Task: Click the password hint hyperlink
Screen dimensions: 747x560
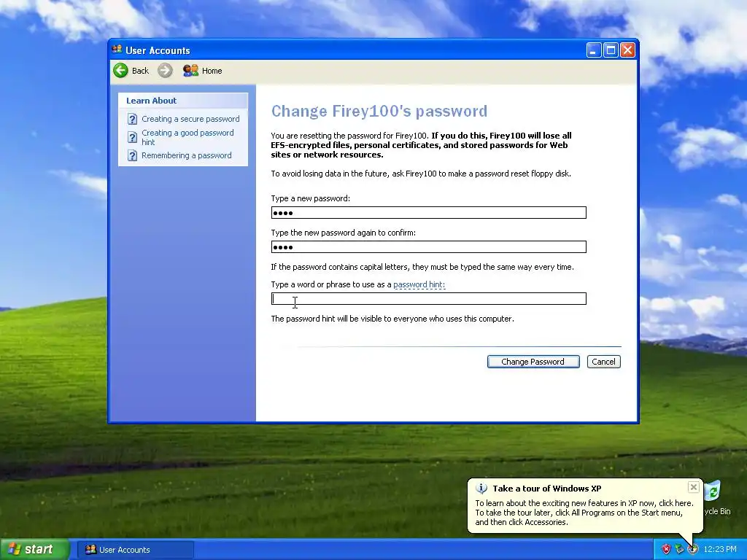Action: pyautogui.click(x=419, y=285)
